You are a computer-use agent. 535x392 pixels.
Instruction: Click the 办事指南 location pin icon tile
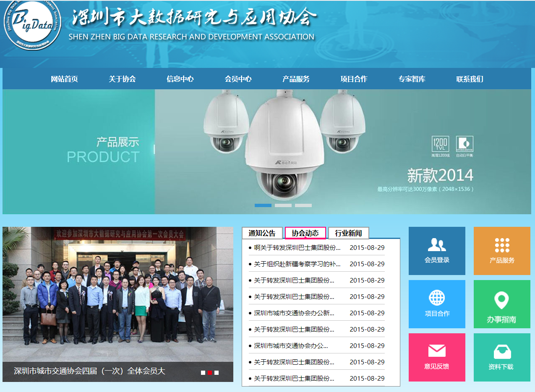click(x=502, y=304)
